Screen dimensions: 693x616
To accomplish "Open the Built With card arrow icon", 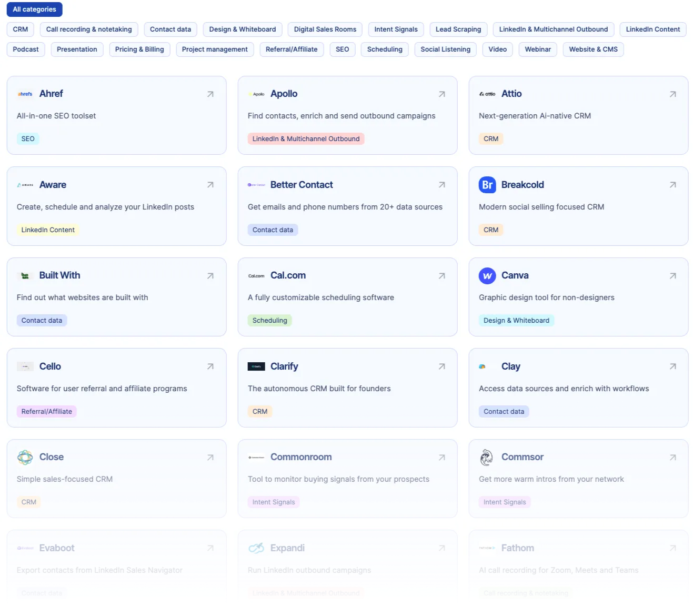I will (x=210, y=276).
